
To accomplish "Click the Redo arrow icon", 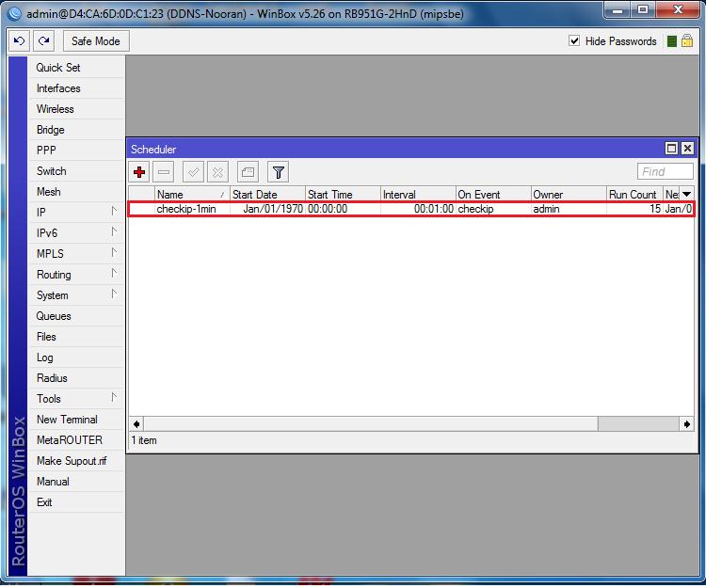I will pyautogui.click(x=43, y=41).
